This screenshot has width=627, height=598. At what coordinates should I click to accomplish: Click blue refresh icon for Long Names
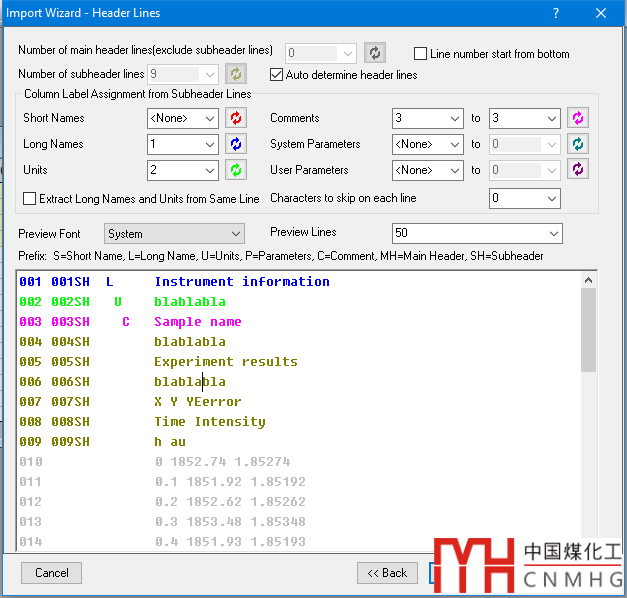236,144
